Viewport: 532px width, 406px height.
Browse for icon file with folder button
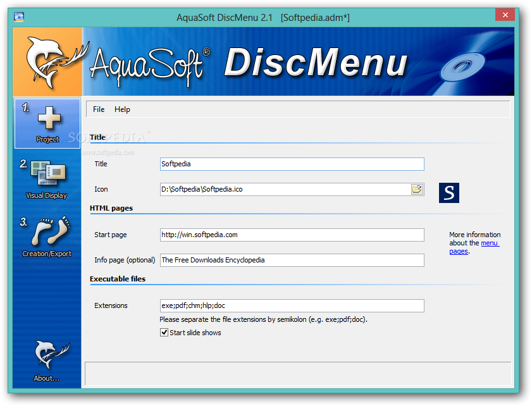pos(417,189)
